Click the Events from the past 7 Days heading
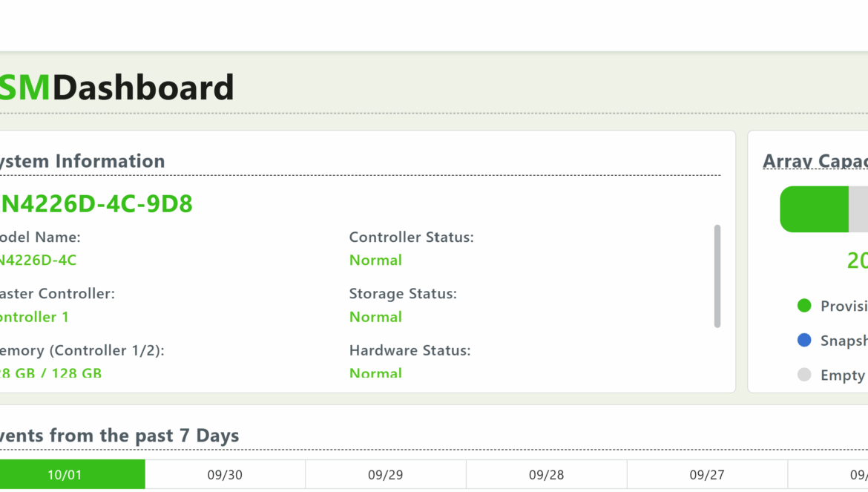 119,436
